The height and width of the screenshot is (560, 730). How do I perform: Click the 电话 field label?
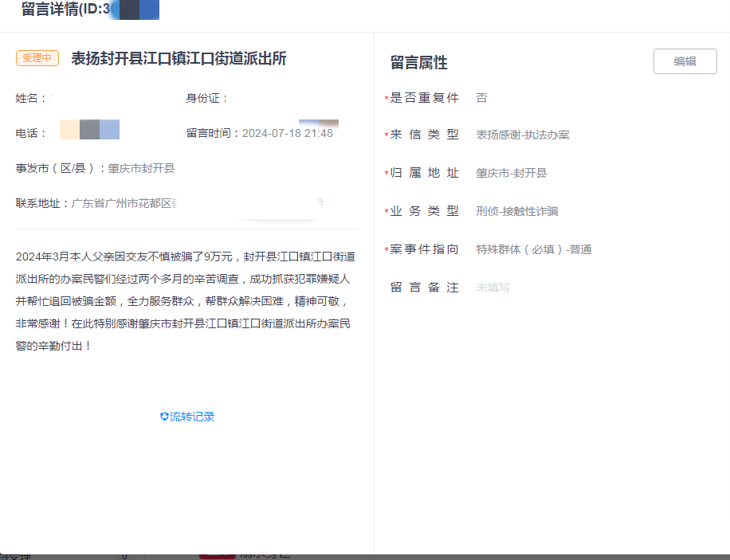(x=32, y=133)
